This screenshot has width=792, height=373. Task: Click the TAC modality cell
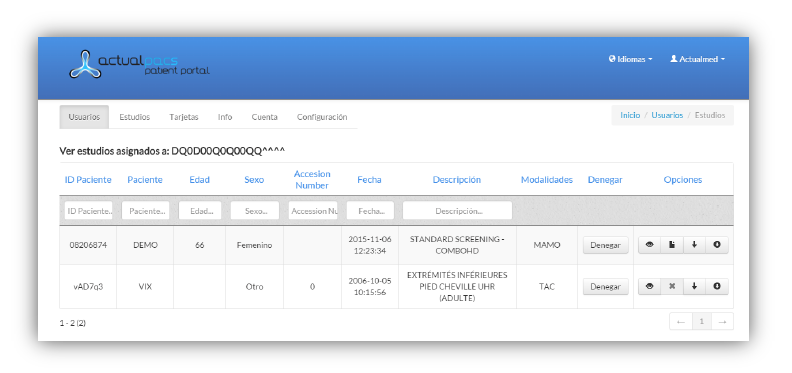(547, 287)
